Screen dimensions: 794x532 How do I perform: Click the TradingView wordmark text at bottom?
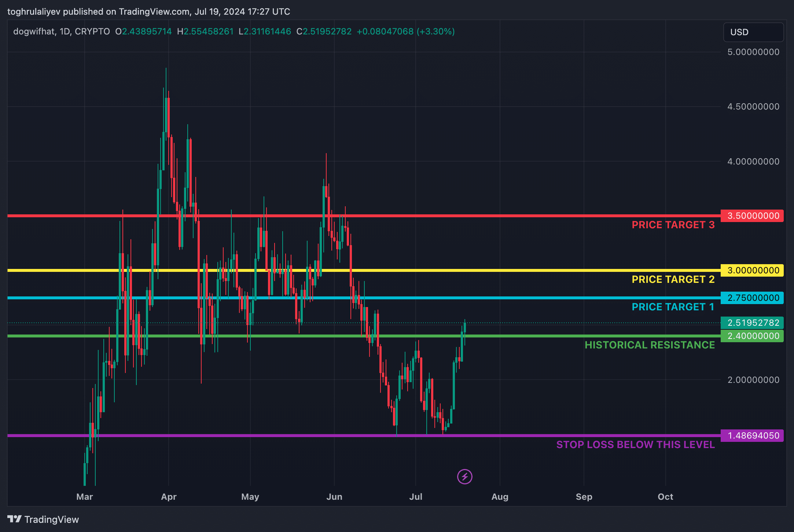[52, 520]
